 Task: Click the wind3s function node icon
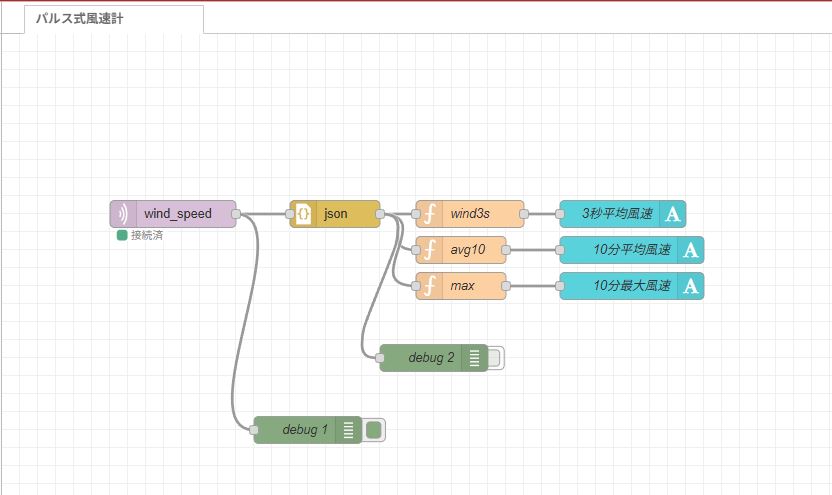(429, 214)
